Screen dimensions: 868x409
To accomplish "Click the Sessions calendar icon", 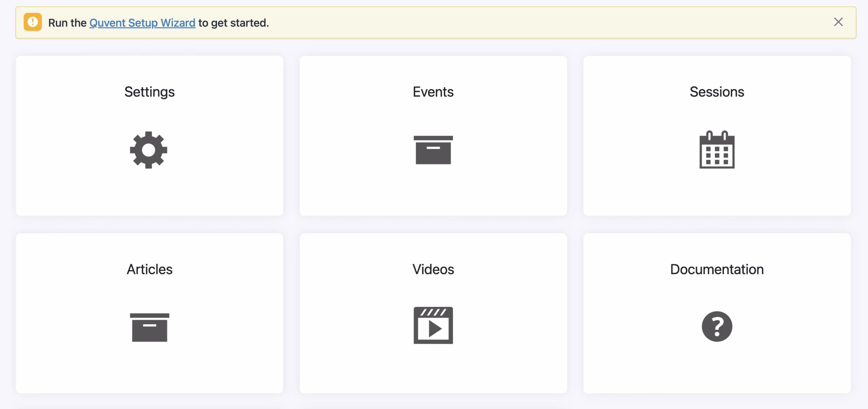I will point(717,150).
